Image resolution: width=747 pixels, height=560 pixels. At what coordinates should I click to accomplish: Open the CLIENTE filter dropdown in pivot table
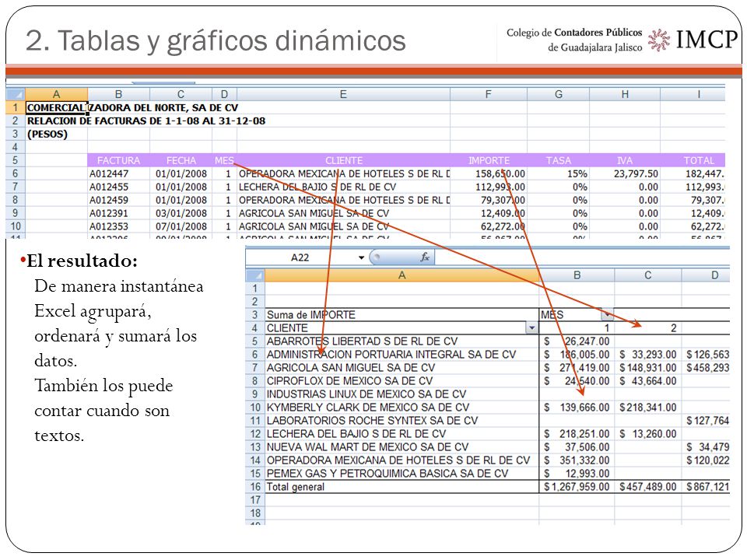click(x=531, y=327)
